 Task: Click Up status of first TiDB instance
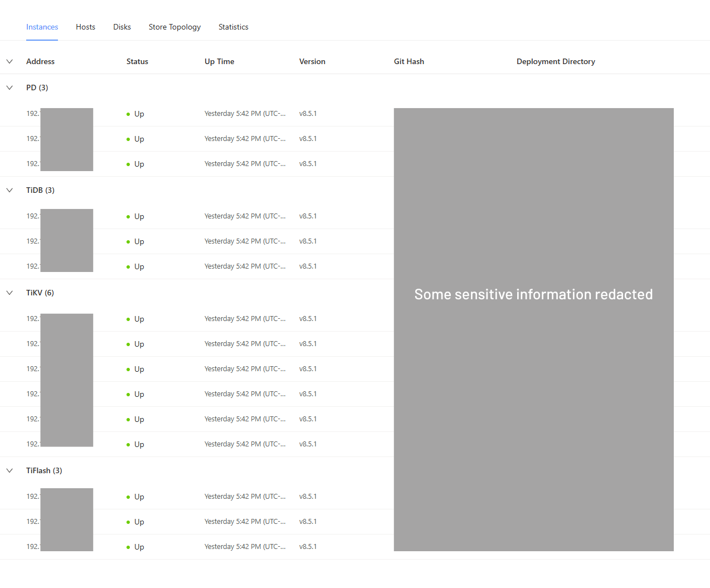[x=139, y=216]
